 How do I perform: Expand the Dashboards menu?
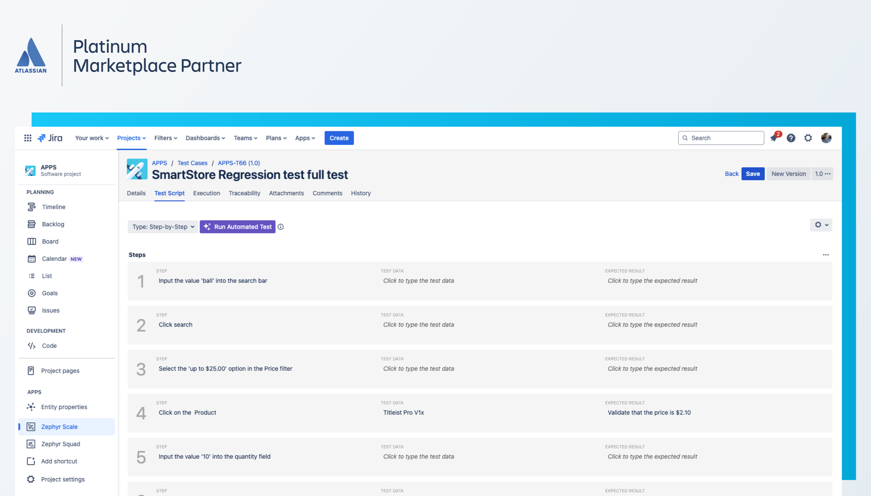(x=205, y=138)
